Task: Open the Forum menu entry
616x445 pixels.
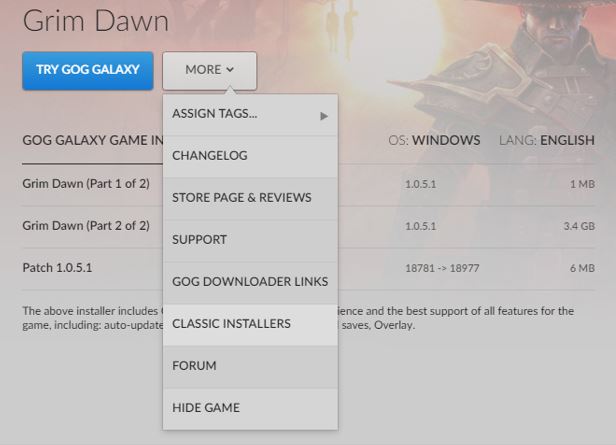Action: pos(250,366)
